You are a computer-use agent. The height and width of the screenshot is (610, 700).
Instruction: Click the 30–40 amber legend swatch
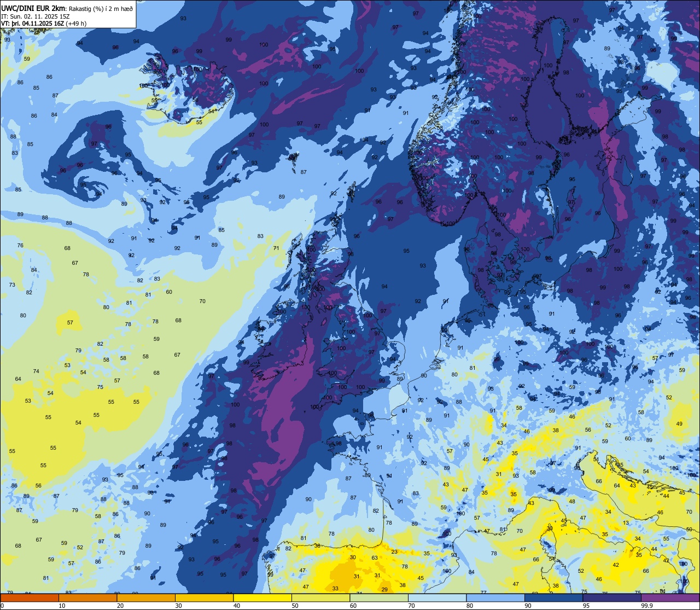[204, 598]
